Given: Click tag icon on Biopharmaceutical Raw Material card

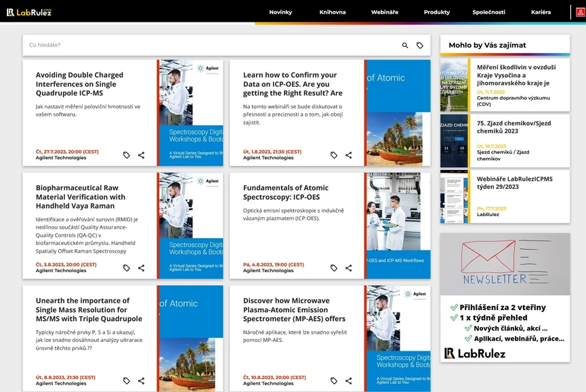Looking at the screenshot, I should [x=127, y=267].
